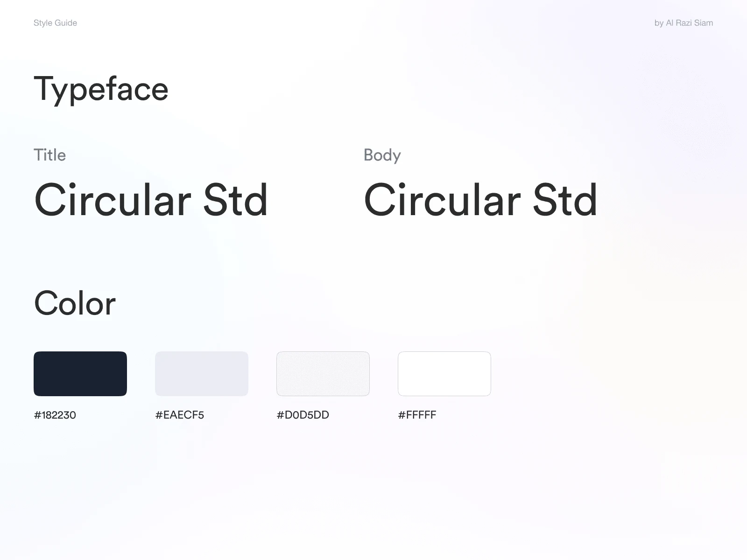Click the dark navy #182230 color swatch

point(80,374)
